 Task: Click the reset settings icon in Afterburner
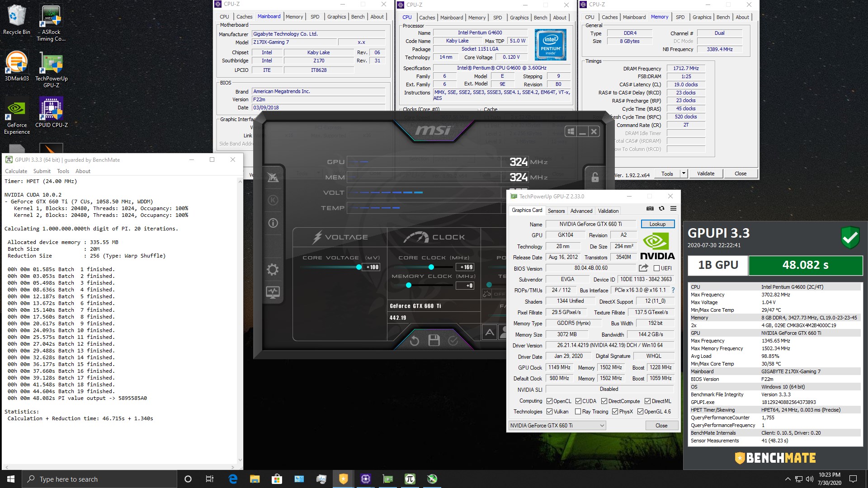[414, 341]
